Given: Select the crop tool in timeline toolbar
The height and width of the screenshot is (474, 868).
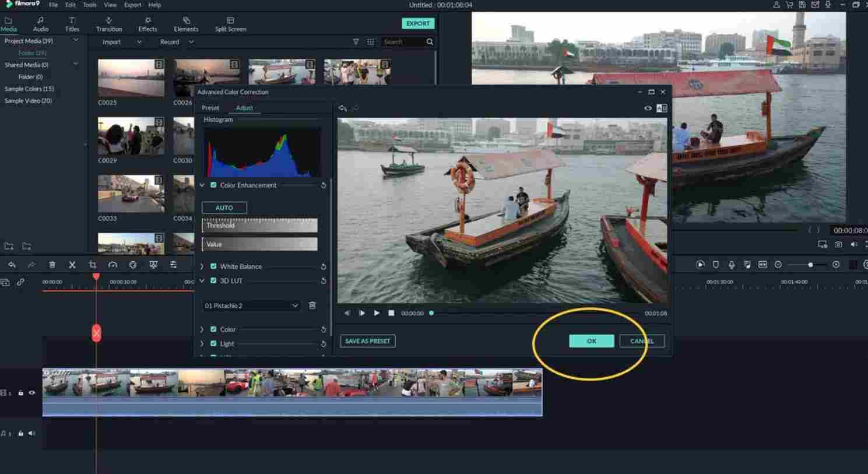Looking at the screenshot, I should pyautogui.click(x=92, y=265).
